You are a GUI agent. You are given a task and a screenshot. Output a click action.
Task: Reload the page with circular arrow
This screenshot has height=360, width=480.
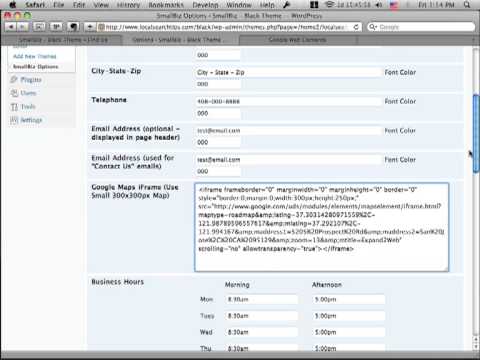pos(356,27)
